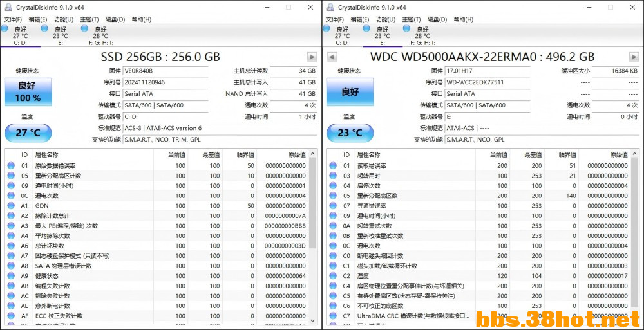
Task: Select F: G: H: I: disk tab in right window
Action: click(422, 36)
